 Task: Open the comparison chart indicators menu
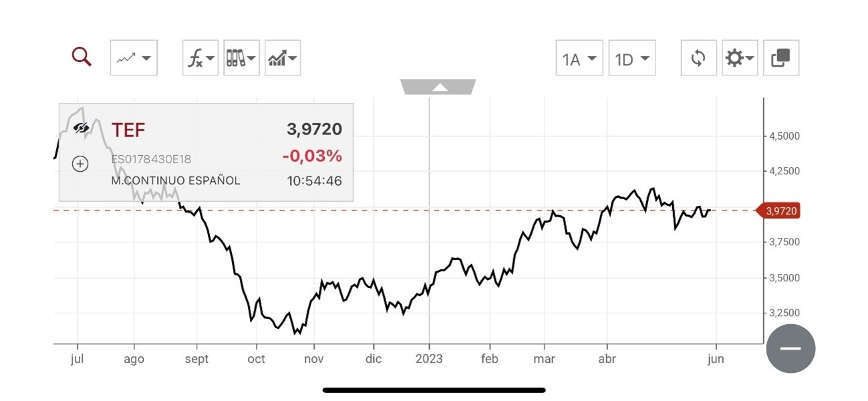pos(283,58)
